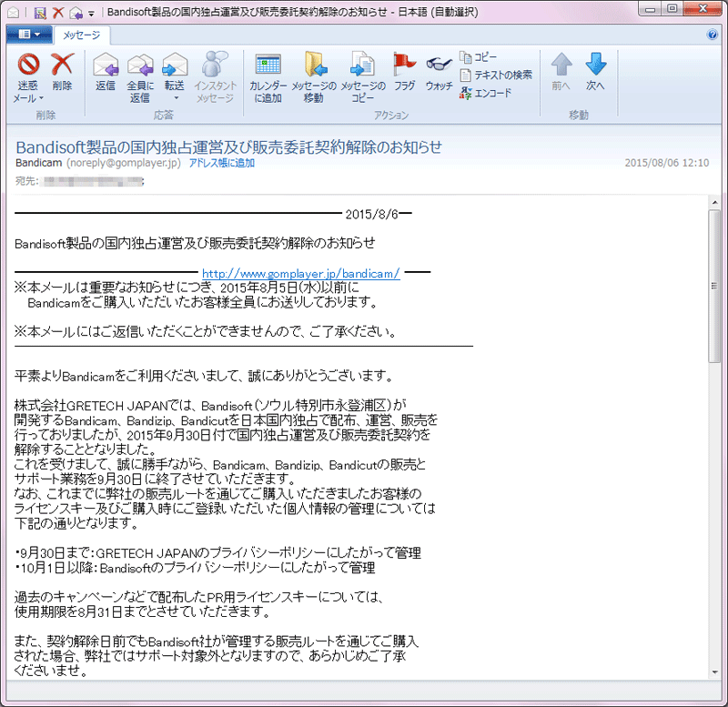
Task: Open help with the blue question mark icon
Action: coord(712,35)
